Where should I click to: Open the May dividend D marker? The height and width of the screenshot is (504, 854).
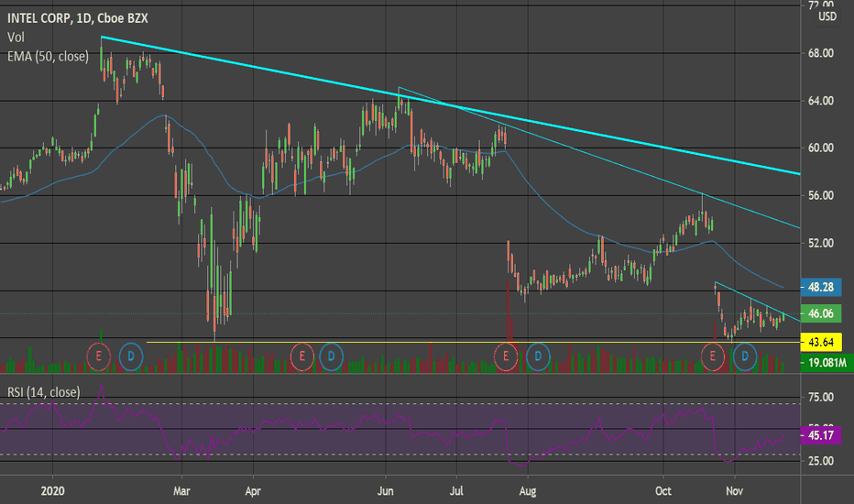point(331,356)
